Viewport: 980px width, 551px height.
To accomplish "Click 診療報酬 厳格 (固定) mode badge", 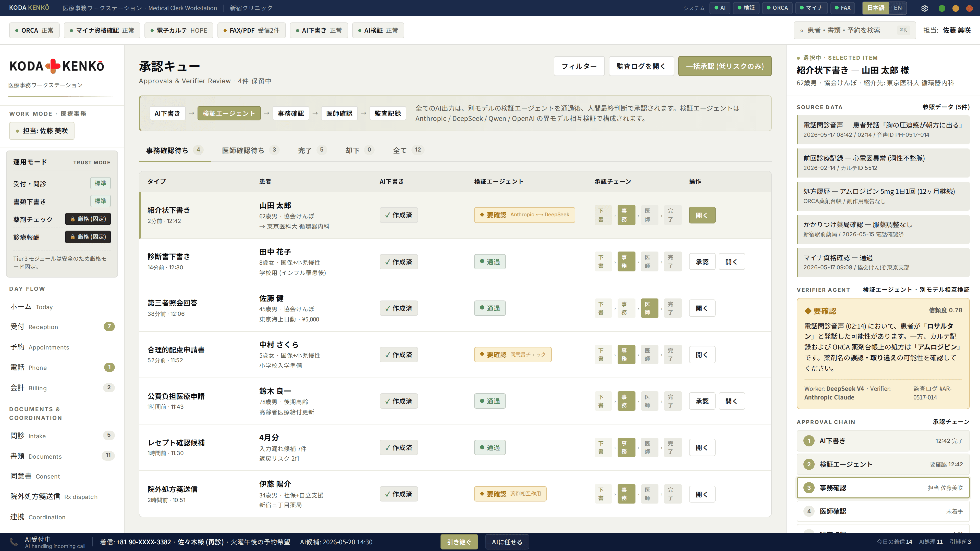I will tap(88, 237).
